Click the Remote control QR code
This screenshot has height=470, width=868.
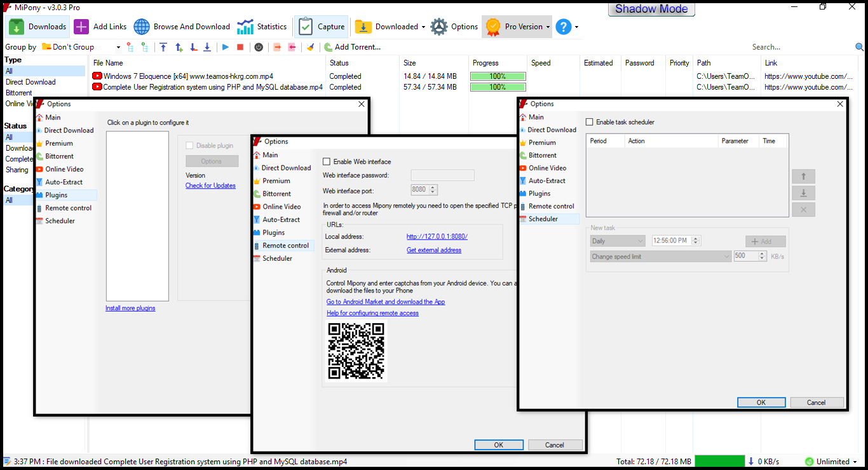tap(356, 351)
